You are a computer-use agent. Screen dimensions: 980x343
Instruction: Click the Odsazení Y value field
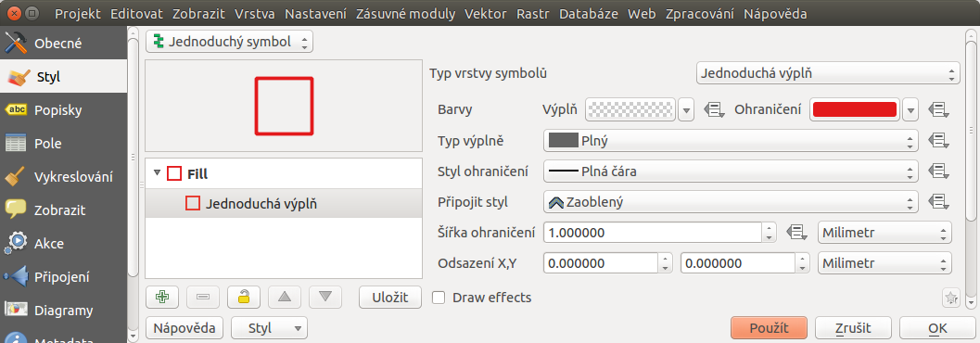[738, 263]
